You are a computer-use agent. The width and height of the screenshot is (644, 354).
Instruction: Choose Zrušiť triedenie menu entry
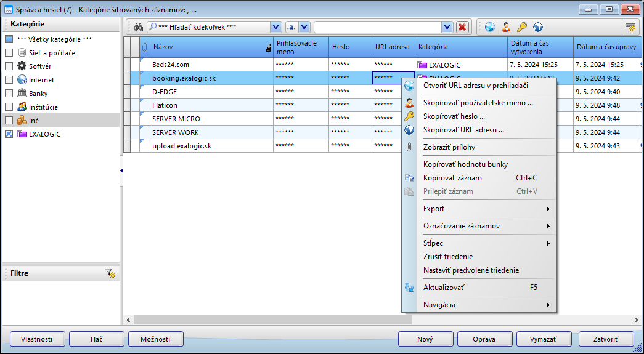(x=486, y=257)
